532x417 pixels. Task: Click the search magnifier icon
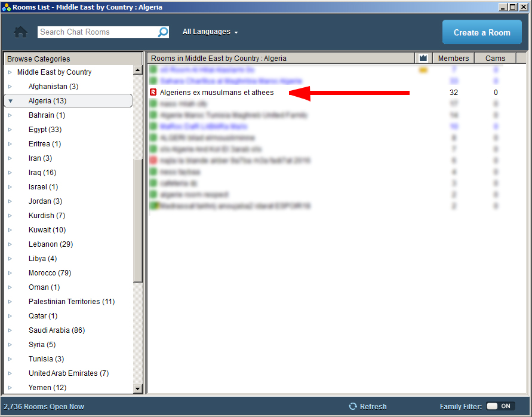coord(162,32)
